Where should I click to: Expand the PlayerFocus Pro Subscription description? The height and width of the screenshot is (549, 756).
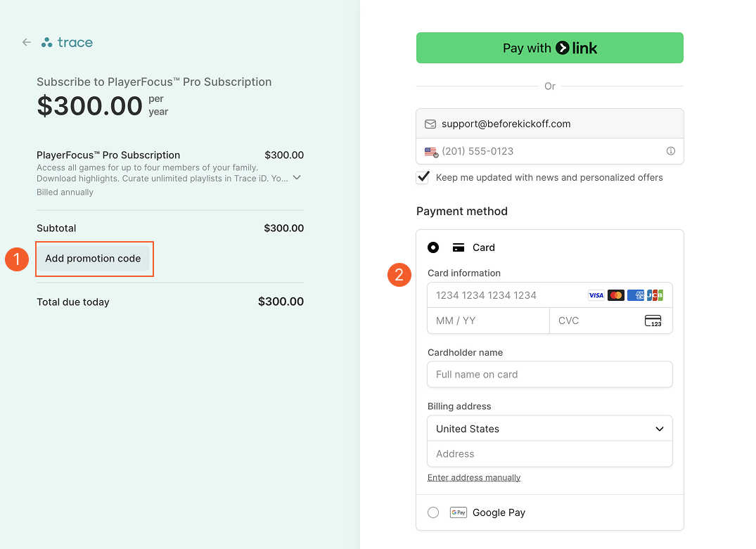tap(297, 177)
